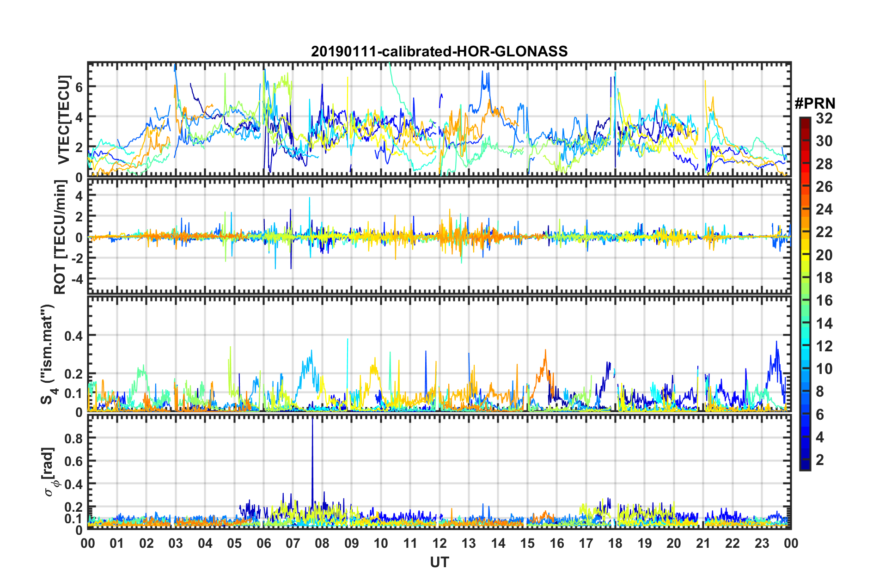The height and width of the screenshot is (588, 879).
Task: Click the sigma phi [rad] axis label
Action: click(x=50, y=472)
